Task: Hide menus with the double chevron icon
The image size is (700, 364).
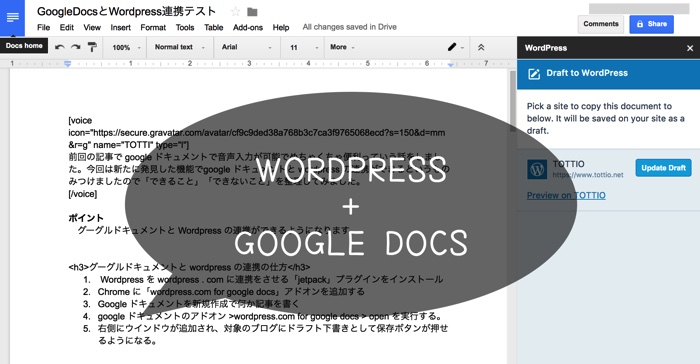Action: point(481,47)
